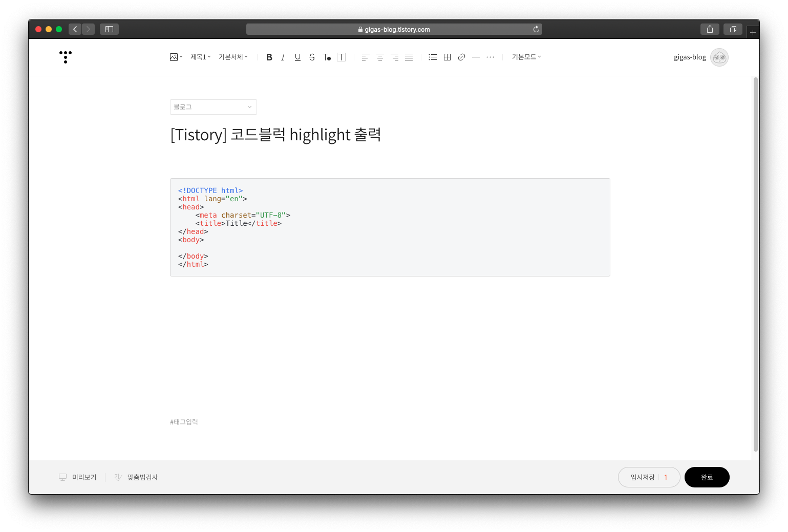
Task: Toggle underline formatting
Action: point(297,57)
